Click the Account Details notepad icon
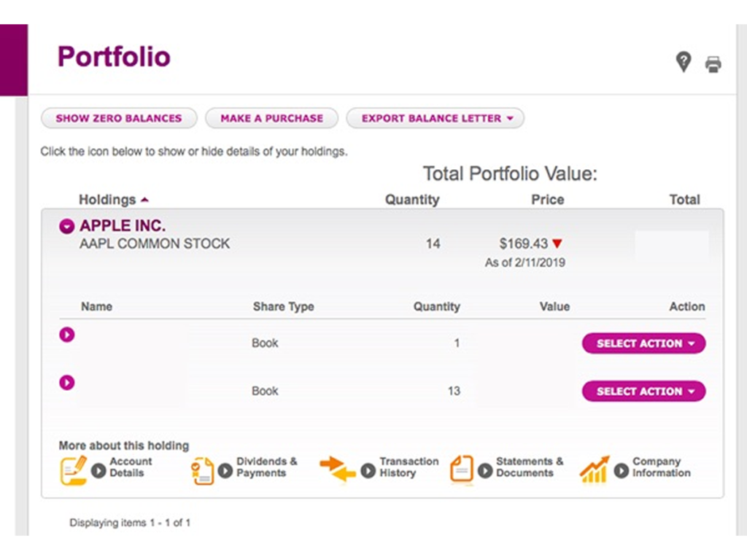 (74, 470)
